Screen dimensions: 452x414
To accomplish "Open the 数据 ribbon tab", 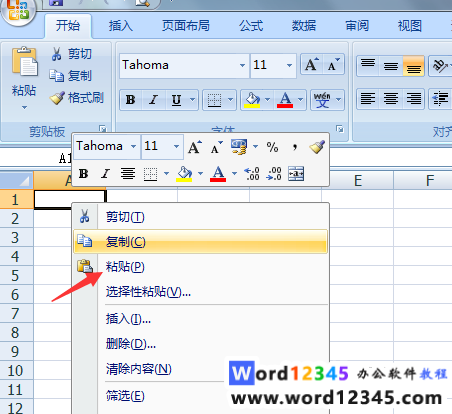I will click(x=304, y=26).
